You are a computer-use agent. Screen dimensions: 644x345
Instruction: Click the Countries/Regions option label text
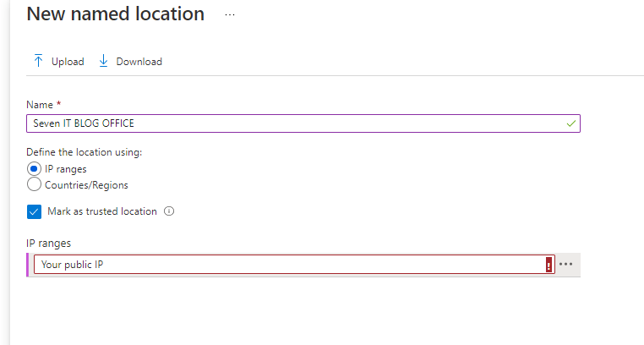click(86, 184)
